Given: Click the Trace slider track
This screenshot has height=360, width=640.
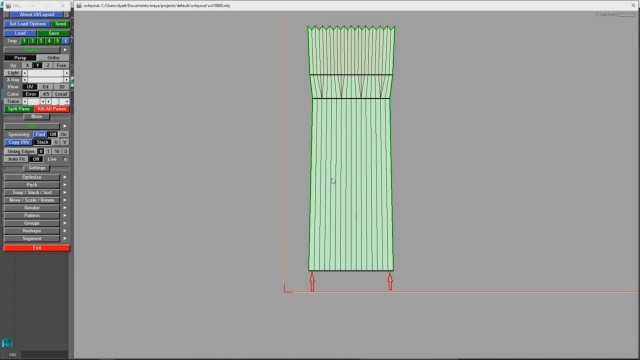Looking at the screenshot, I should click(x=33, y=101).
